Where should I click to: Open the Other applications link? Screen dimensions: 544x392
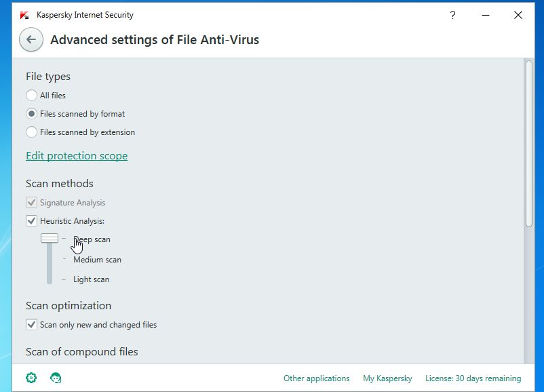tap(316, 378)
